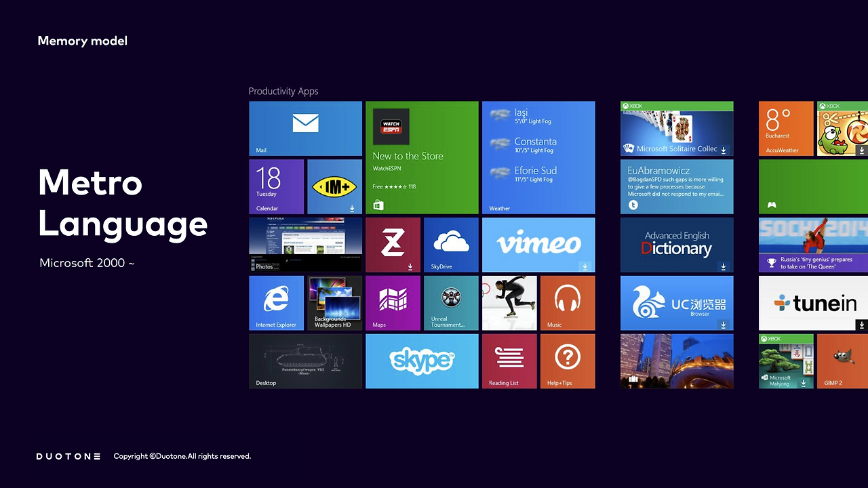Open the Chicago night skyline tile

coord(677,361)
